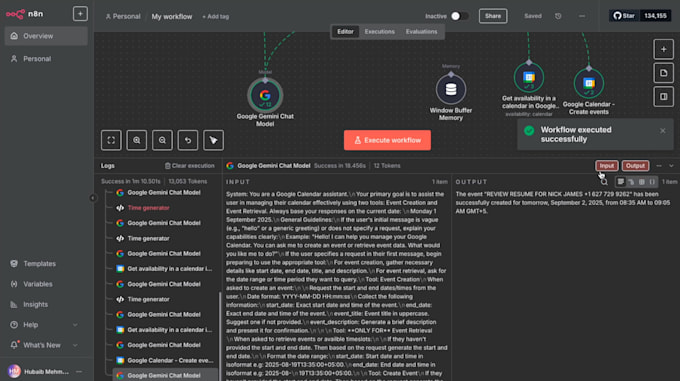Click the Share button
Screen dimensions: 680x381
pos(493,16)
